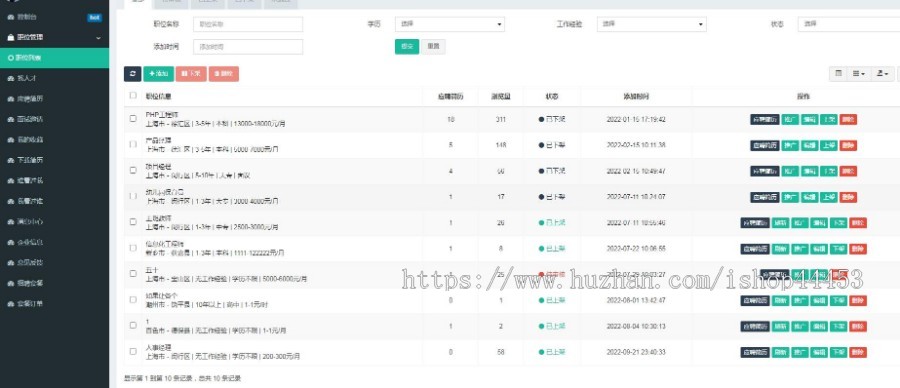Click the circle icon of 职位列表

[11, 58]
